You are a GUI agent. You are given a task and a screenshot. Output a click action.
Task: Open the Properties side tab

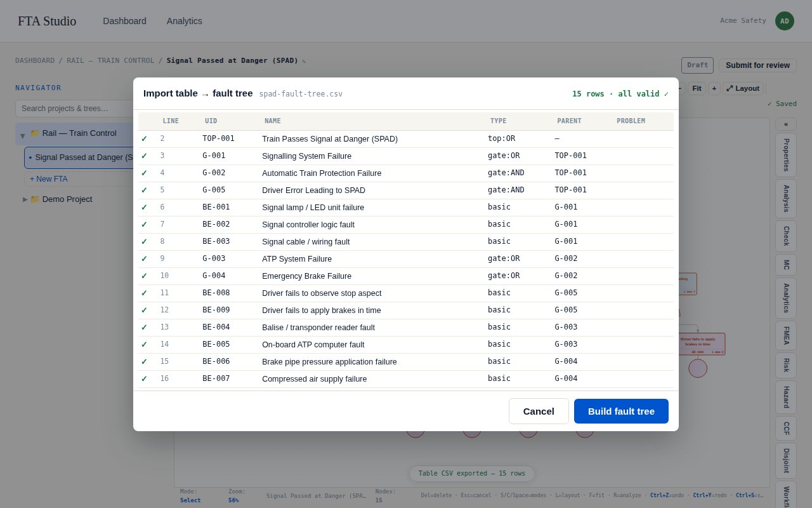(x=786, y=155)
